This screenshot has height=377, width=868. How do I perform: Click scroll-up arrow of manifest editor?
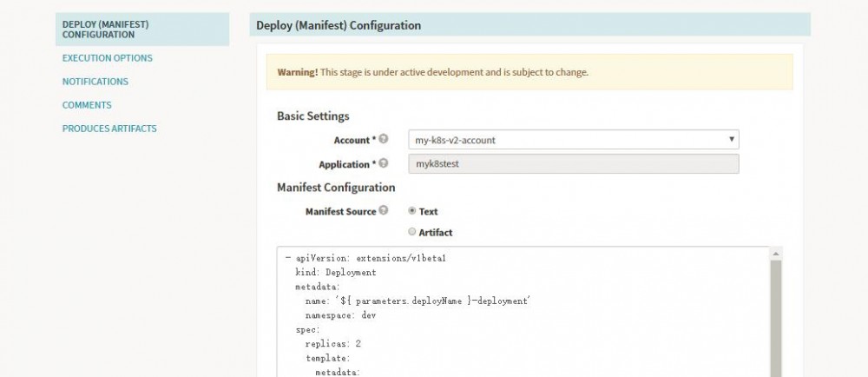(x=776, y=253)
